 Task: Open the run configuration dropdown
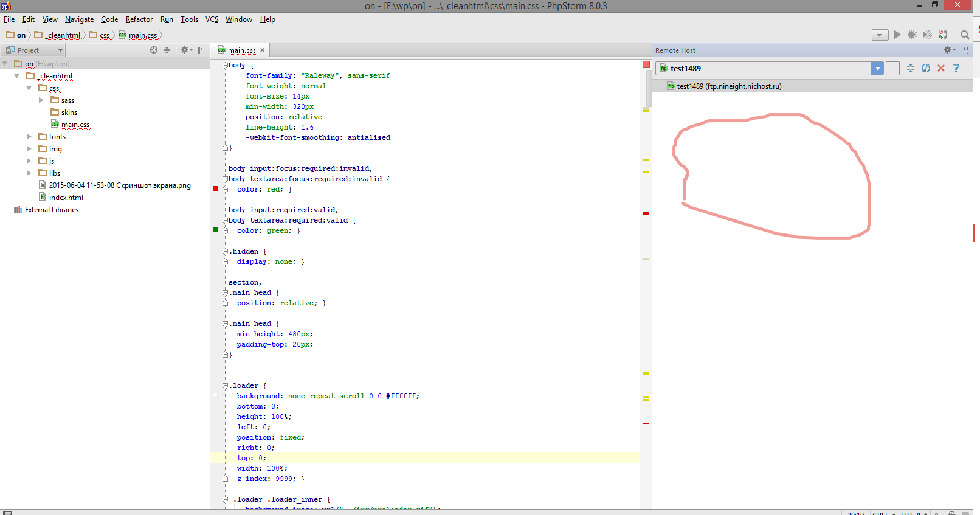[x=880, y=35]
